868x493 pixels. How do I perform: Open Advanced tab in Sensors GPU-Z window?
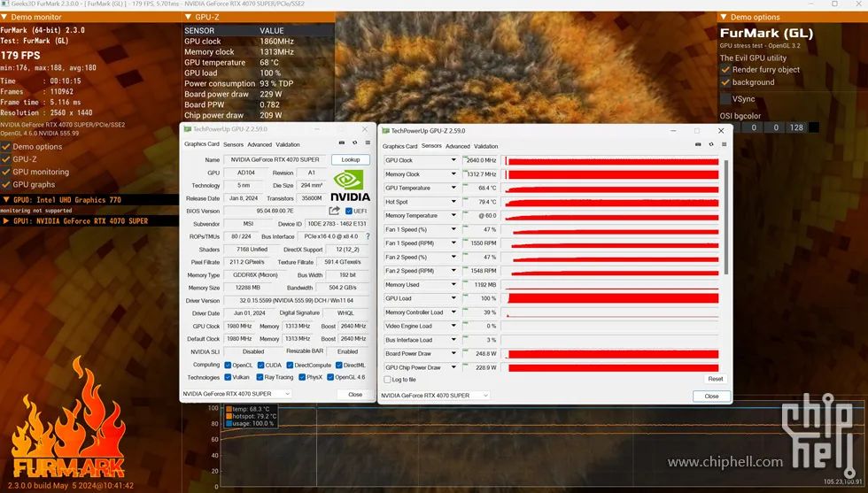(458, 146)
